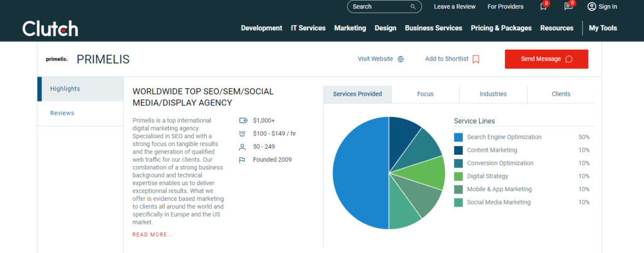Click Visit Website link
Screen dimensions: 644x253
point(375,59)
